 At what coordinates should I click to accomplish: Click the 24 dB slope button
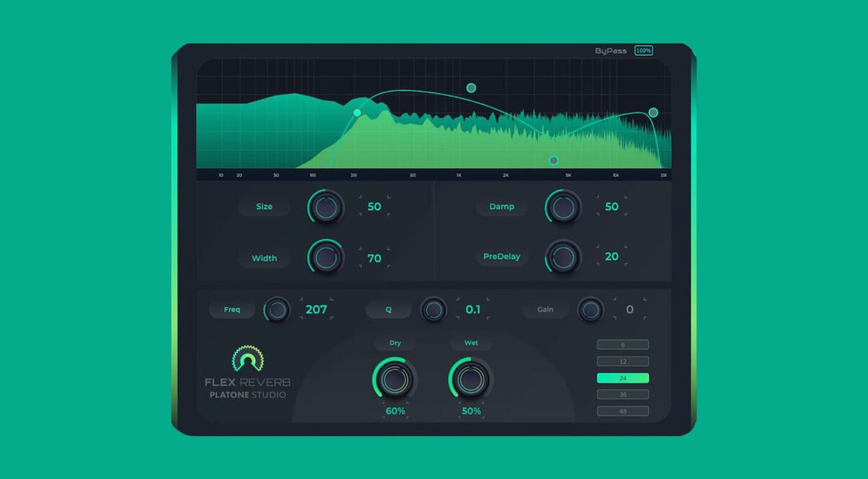[622, 377]
